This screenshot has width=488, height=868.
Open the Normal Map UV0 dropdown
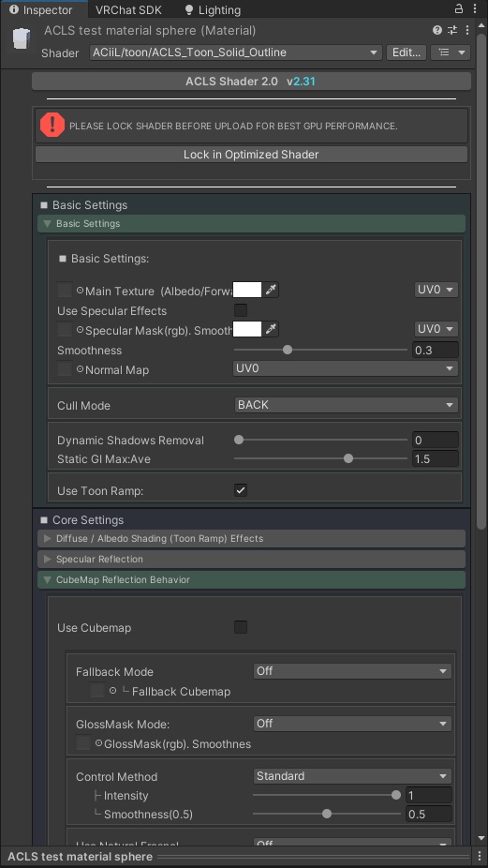coord(346,368)
